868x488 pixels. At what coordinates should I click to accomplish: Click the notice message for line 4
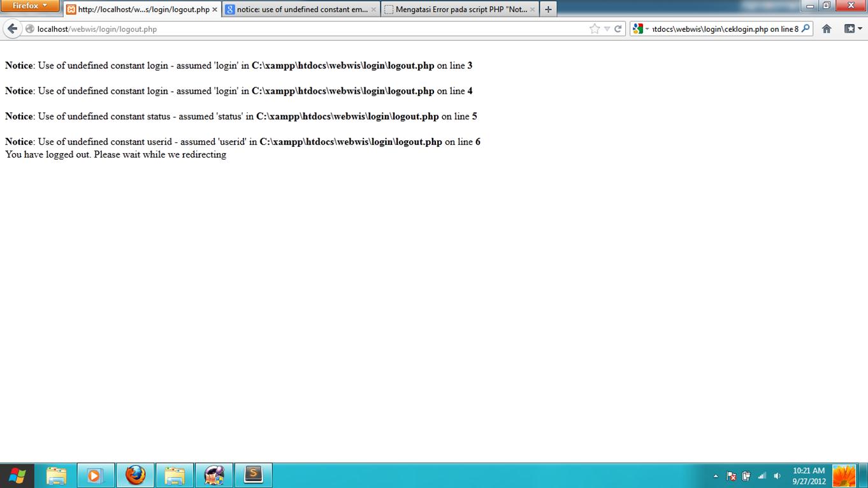tap(239, 91)
